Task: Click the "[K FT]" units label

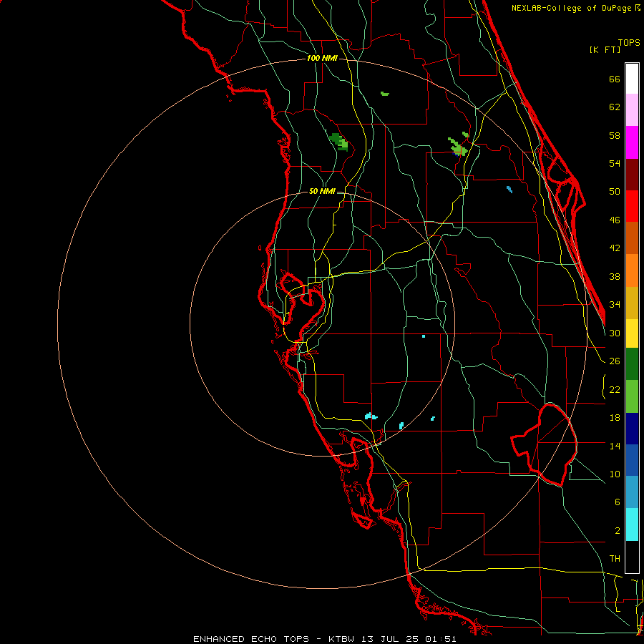Action: click(x=605, y=50)
